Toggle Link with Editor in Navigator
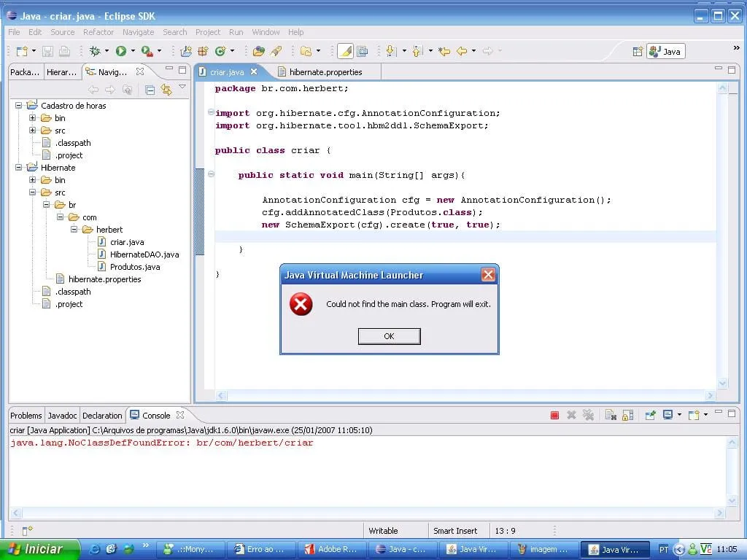Viewport: 747px width, 560px height. 166,90
